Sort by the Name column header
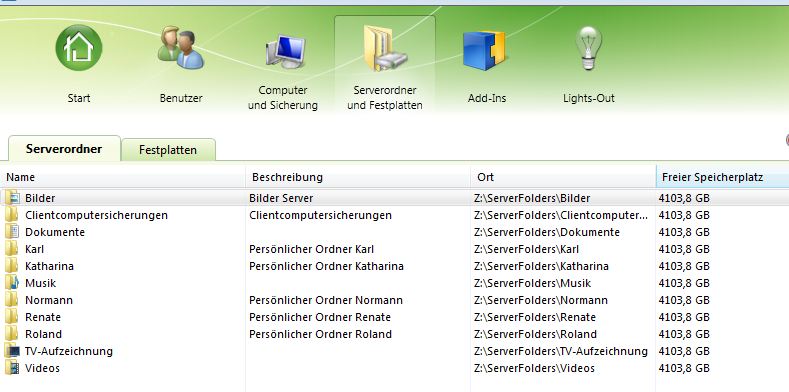The width and height of the screenshot is (789, 392). click(123, 177)
